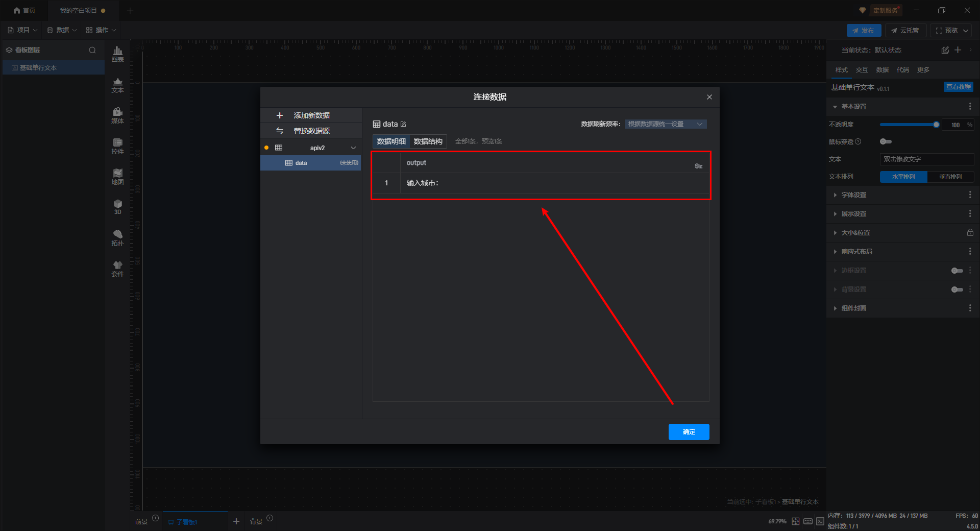This screenshot has width=980, height=531.
Task: Click the three-dot menu for 基本设置
Action: click(x=970, y=106)
